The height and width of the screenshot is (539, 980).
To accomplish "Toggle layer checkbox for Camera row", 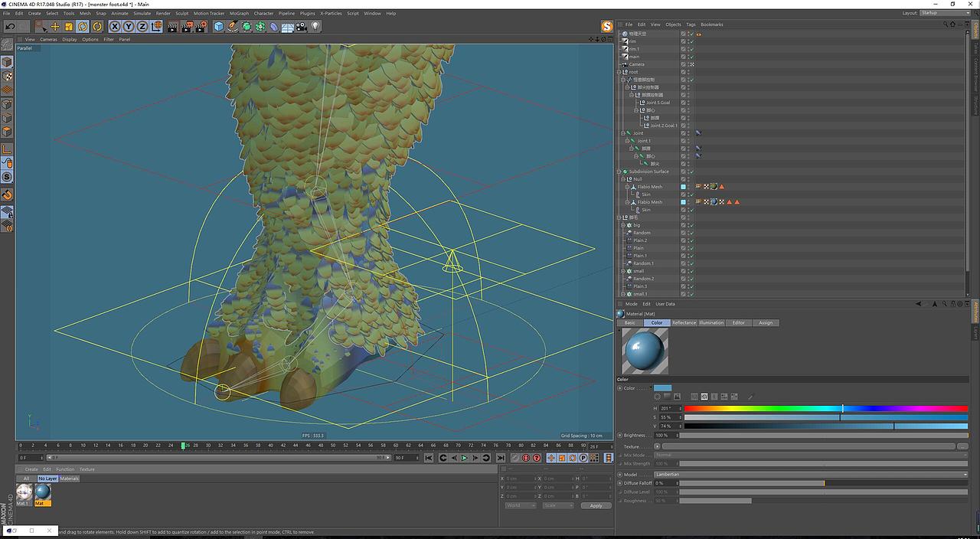I will (x=684, y=64).
